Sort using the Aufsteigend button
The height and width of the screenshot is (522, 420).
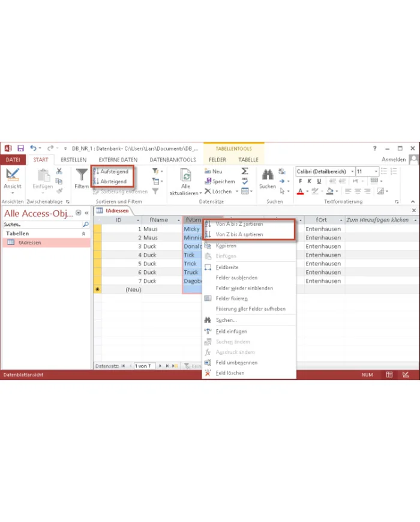(x=111, y=171)
